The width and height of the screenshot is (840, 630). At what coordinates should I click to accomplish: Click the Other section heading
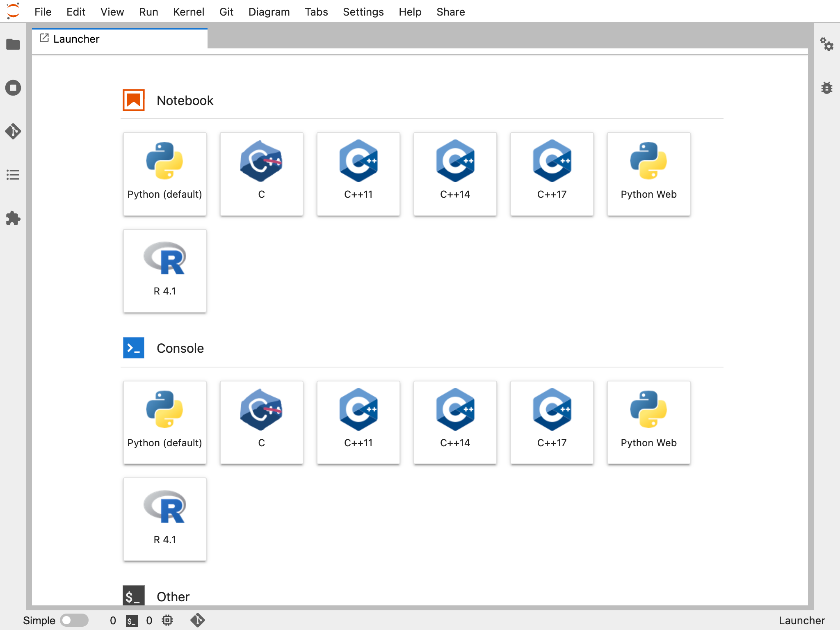tap(173, 597)
